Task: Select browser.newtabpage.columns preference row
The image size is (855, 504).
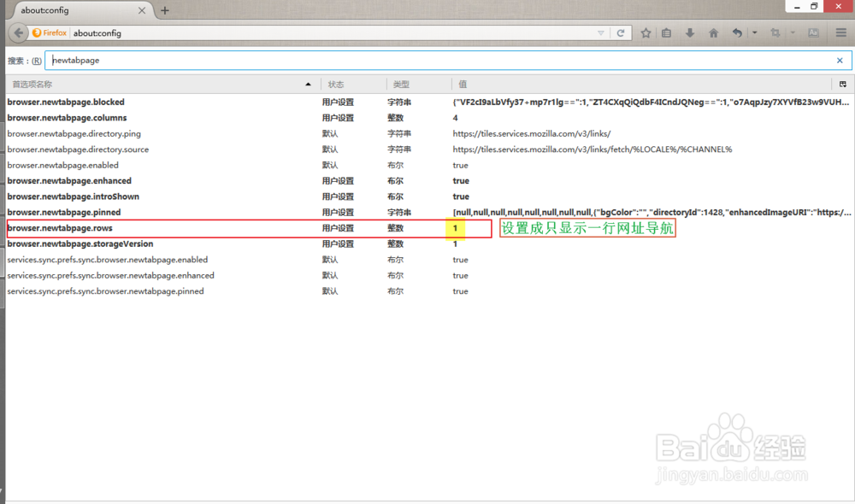Action: click(x=430, y=118)
